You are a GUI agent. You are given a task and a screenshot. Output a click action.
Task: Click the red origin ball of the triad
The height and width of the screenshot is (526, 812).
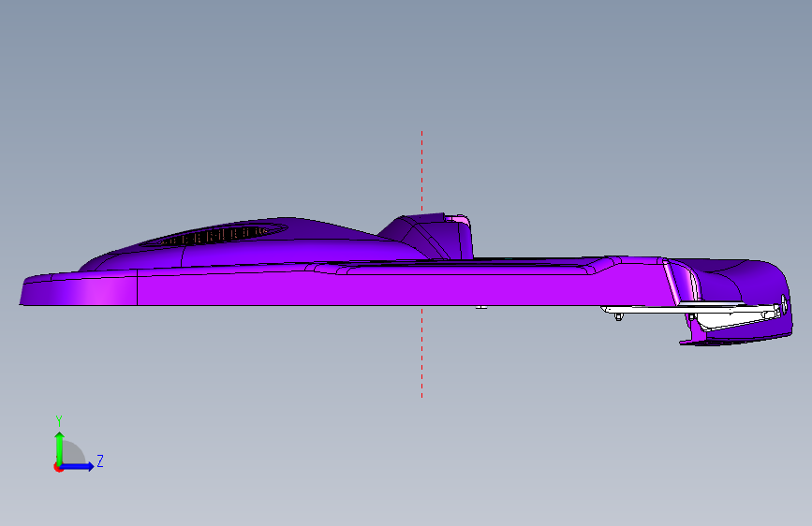point(58,467)
